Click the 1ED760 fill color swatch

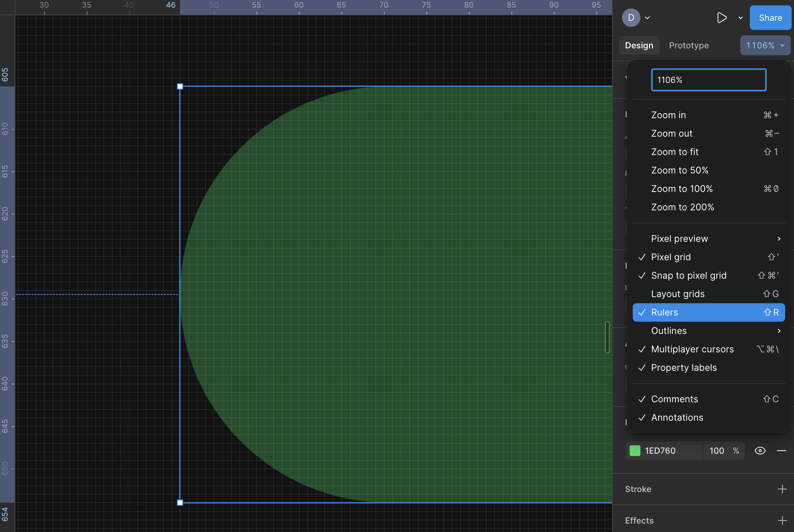[635, 451]
